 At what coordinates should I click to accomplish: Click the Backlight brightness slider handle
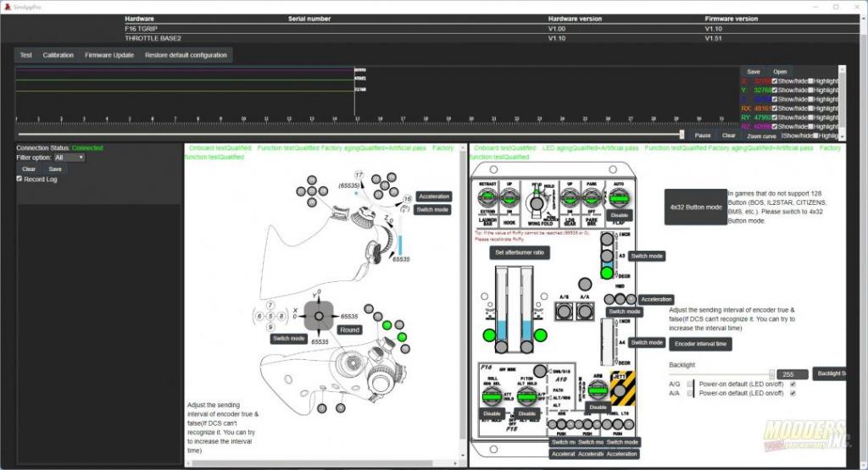pos(771,374)
